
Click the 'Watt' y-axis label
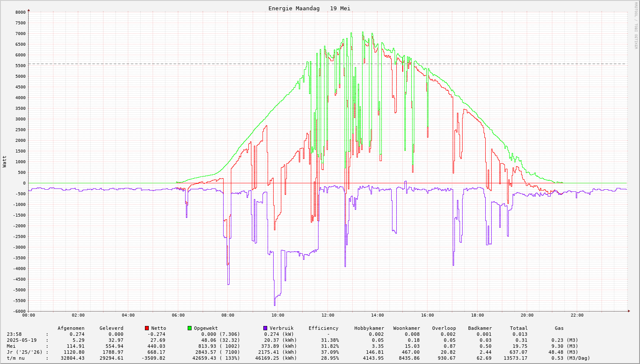tap(5, 161)
